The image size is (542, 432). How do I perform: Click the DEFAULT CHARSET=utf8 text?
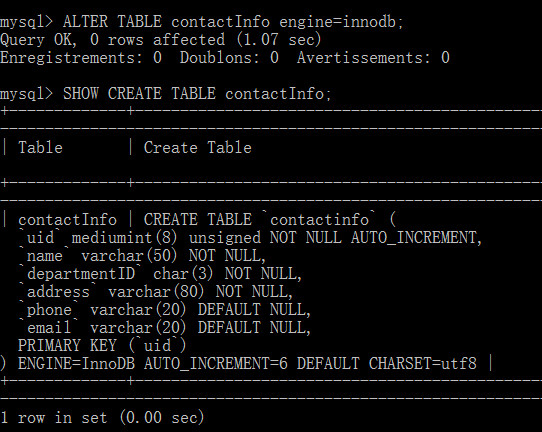pyautogui.click(x=387, y=364)
